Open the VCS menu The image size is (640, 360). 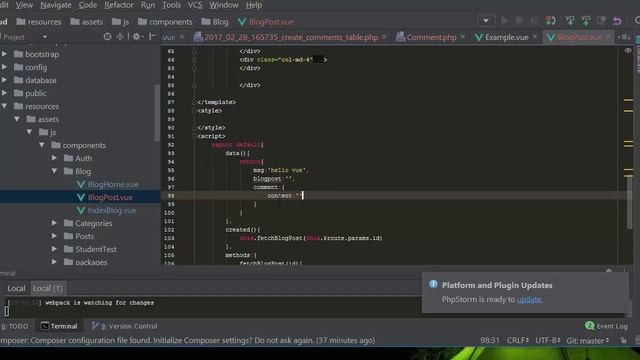pos(195,5)
